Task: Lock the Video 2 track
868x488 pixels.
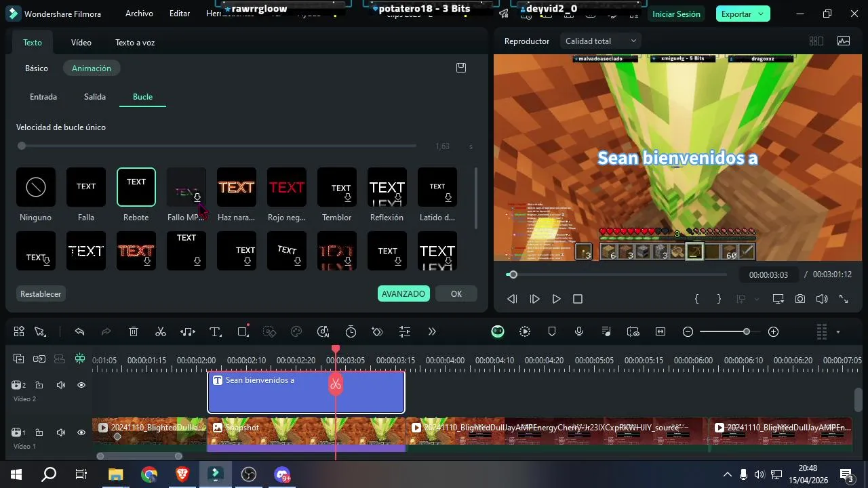Action: click(39, 385)
